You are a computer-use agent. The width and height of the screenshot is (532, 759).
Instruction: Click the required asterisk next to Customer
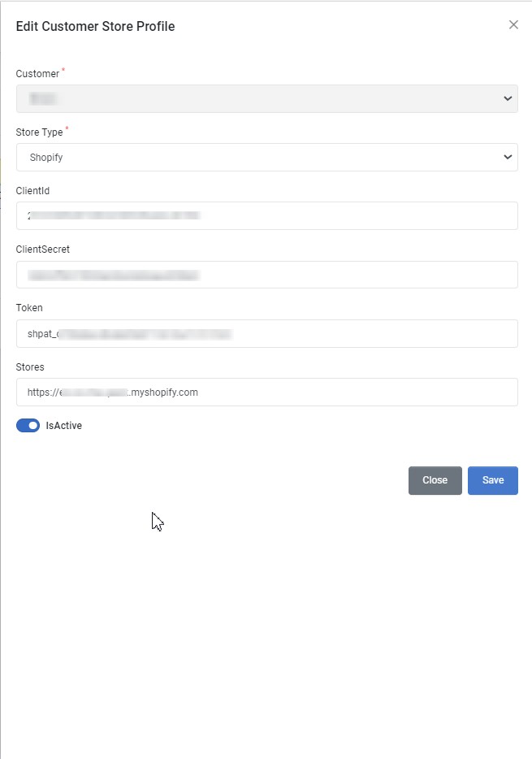pyautogui.click(x=64, y=69)
